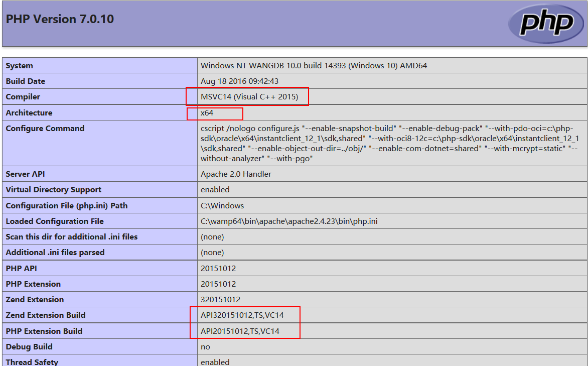Select the wamp64 php.ini path value
The image size is (588, 366).
coord(289,221)
